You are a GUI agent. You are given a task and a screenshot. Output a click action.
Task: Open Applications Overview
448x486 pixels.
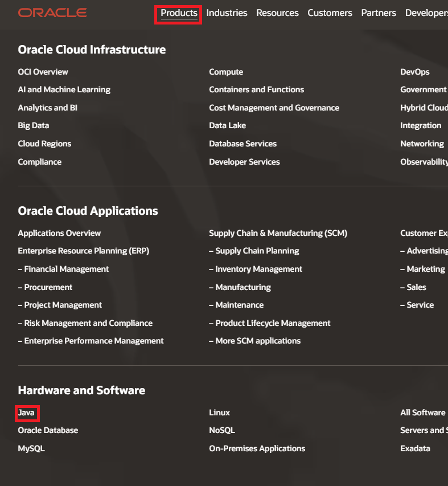tap(59, 233)
